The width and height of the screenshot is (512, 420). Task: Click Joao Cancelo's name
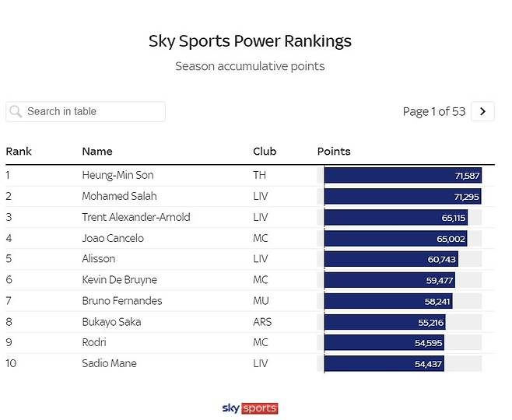tap(113, 238)
